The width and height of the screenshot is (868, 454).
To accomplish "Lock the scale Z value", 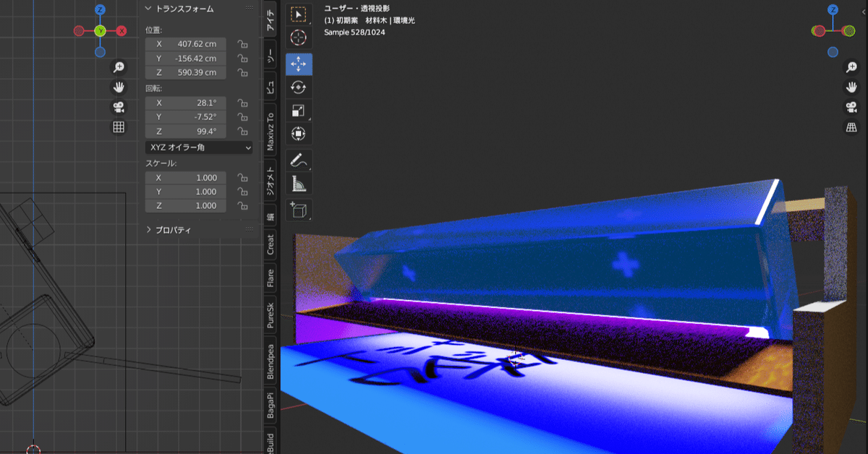I will point(243,206).
